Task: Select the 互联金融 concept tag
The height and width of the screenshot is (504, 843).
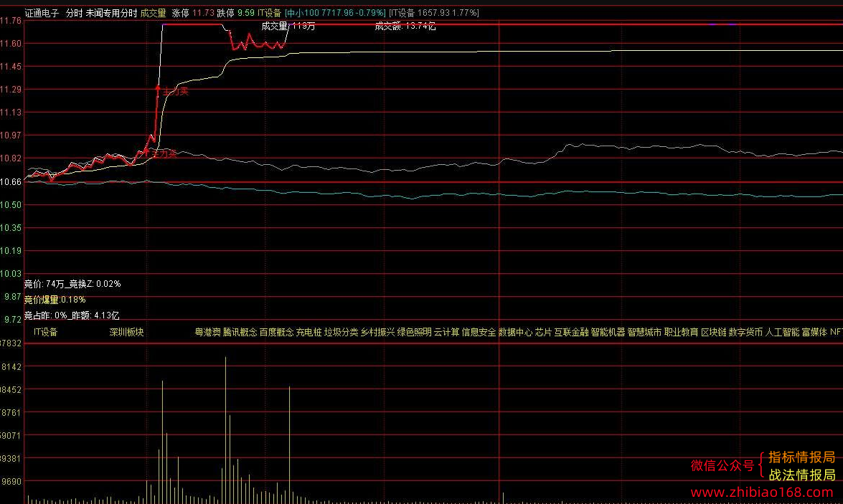Action: [x=571, y=332]
